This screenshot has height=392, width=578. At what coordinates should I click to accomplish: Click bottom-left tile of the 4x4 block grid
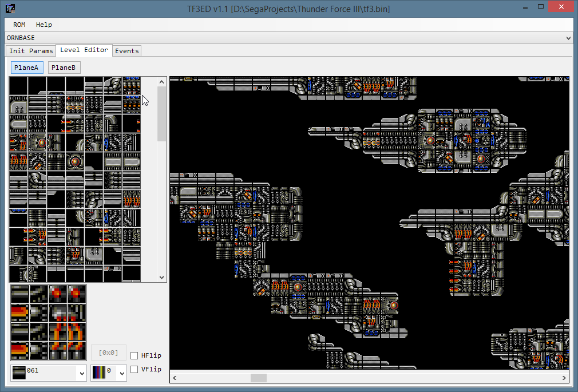pos(20,351)
